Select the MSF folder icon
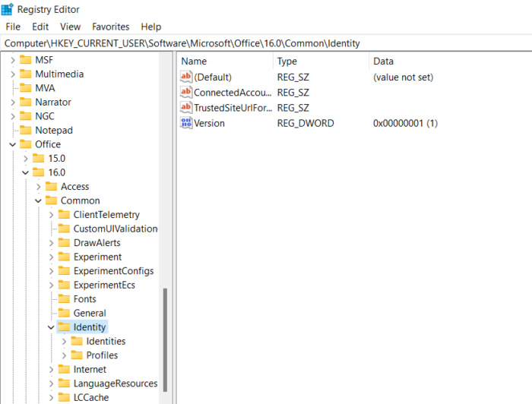 click(25, 60)
